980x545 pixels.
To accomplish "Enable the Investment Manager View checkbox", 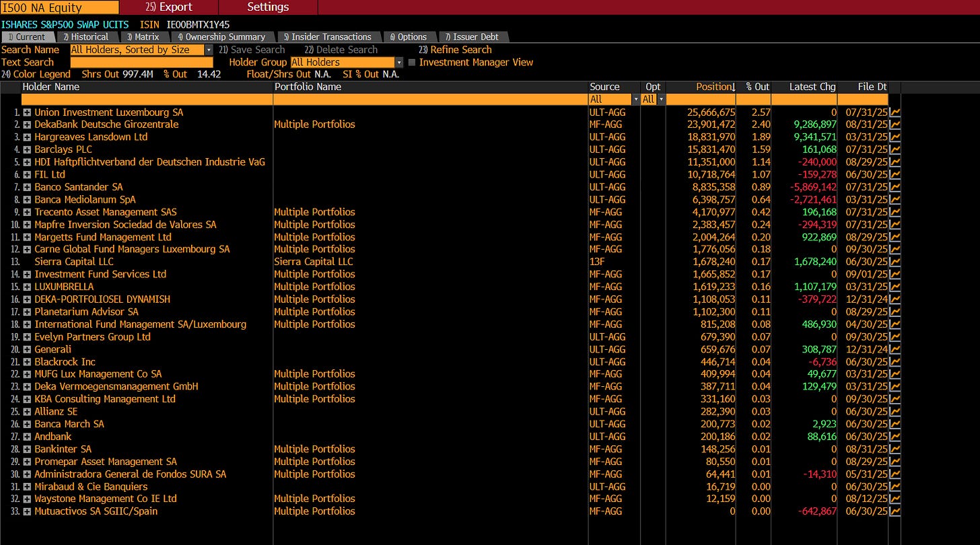I will (x=412, y=63).
